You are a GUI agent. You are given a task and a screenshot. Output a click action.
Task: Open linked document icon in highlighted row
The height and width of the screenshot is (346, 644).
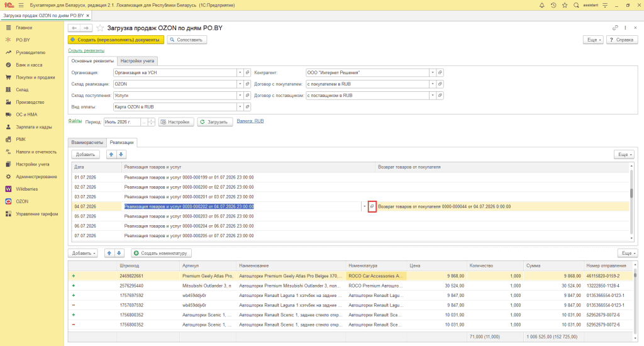click(372, 206)
